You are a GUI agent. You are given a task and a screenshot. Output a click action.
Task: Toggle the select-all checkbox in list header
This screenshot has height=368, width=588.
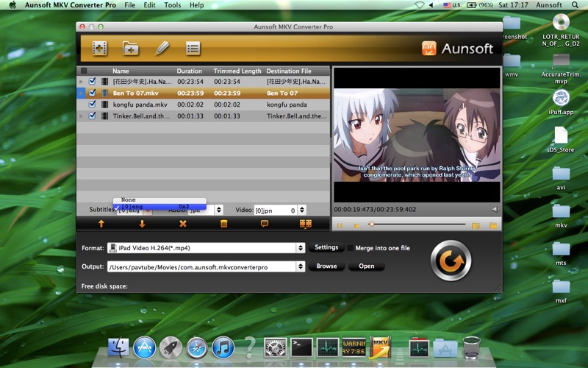(x=84, y=71)
